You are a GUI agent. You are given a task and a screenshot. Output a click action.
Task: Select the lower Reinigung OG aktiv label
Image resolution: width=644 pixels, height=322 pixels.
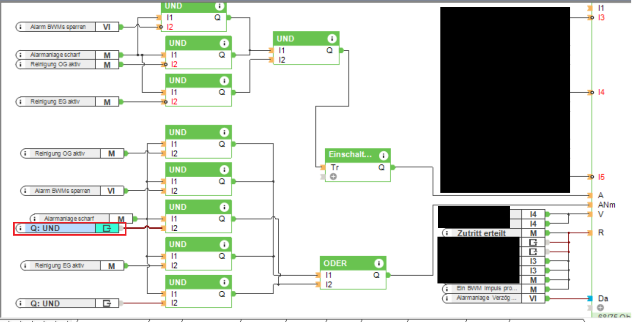pos(60,153)
